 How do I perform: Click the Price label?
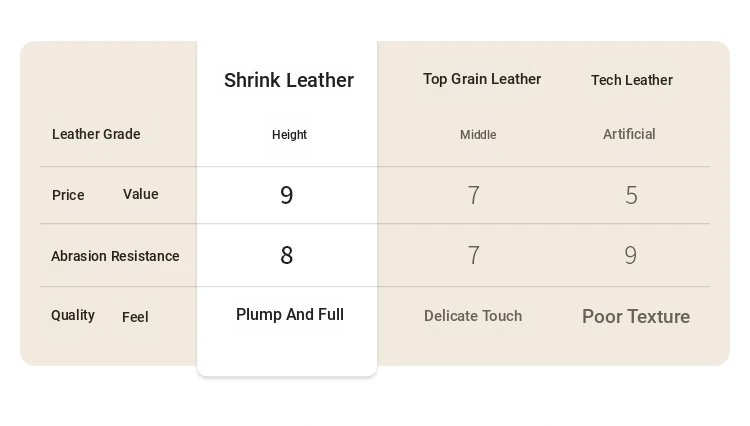[x=68, y=195]
